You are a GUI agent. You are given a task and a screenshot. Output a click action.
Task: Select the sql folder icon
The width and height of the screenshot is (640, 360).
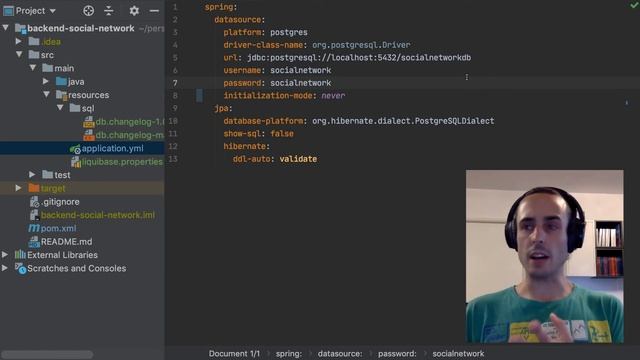click(x=75, y=108)
